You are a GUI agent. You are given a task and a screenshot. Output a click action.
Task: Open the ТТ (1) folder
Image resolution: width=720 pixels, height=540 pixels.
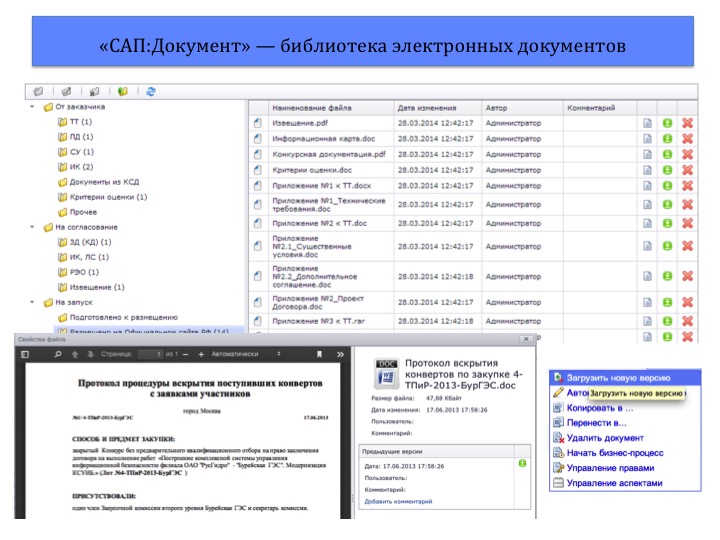[75, 122]
